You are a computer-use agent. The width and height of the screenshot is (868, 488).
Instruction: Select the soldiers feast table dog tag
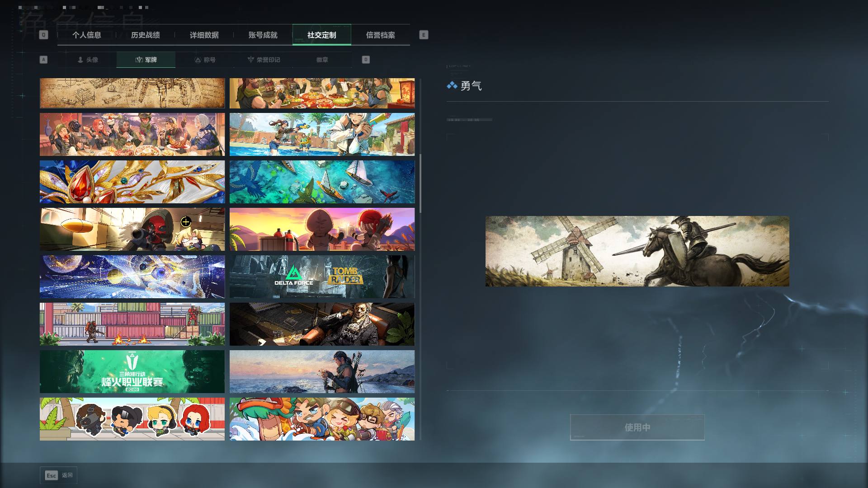322,93
